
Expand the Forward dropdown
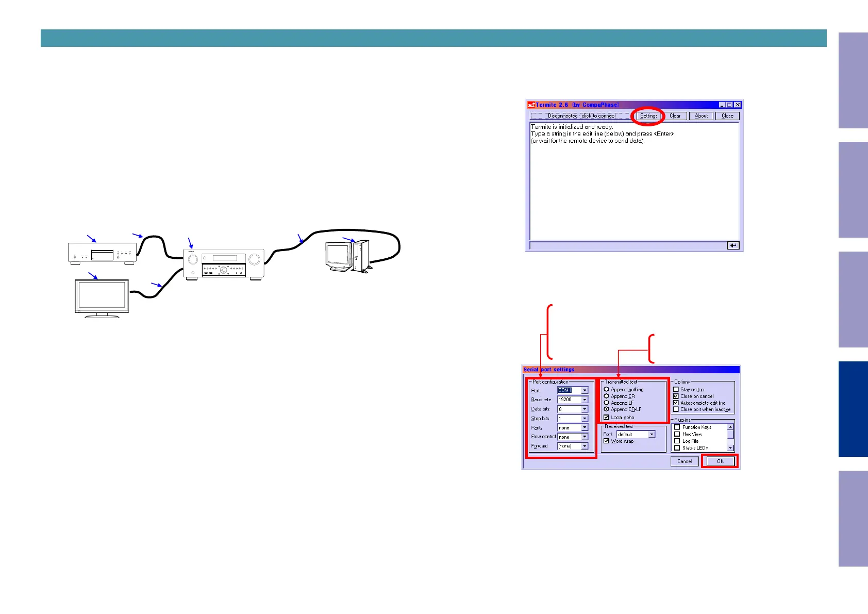(x=573, y=446)
